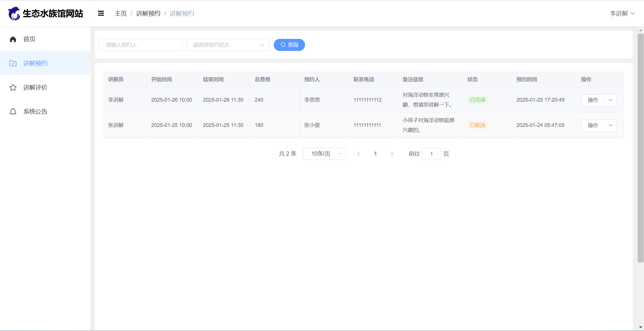This screenshot has width=644, height=331.
Task: Click the home icon beside 首页
Action: click(13, 39)
